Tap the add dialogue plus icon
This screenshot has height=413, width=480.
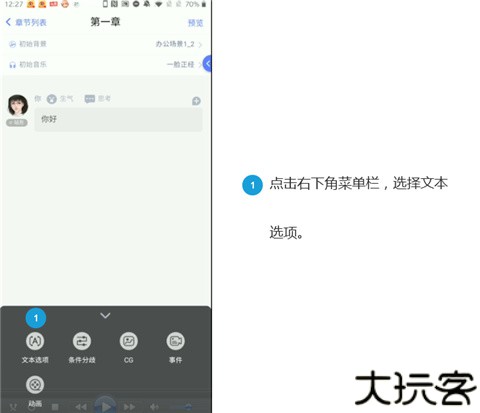point(196,101)
